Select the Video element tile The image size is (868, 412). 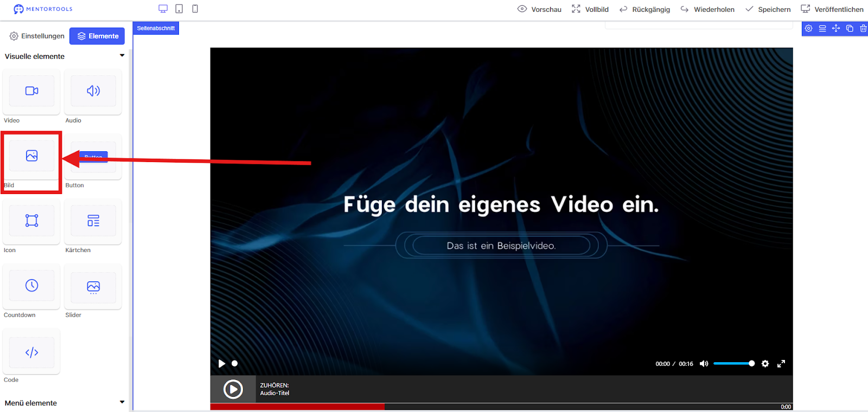pyautogui.click(x=31, y=91)
